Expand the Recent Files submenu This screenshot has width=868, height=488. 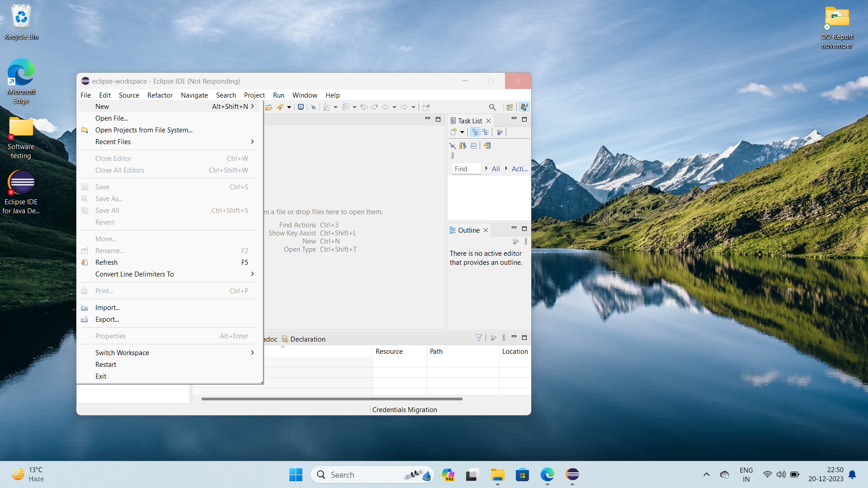point(252,142)
